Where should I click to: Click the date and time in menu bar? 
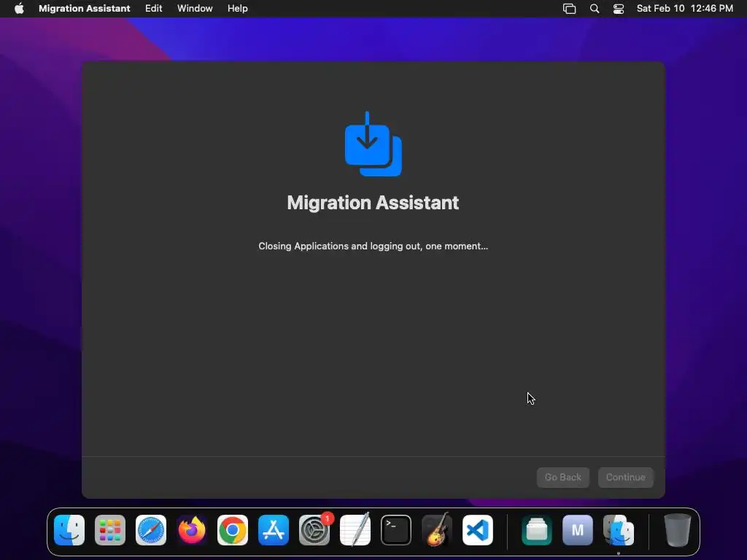[684, 9]
